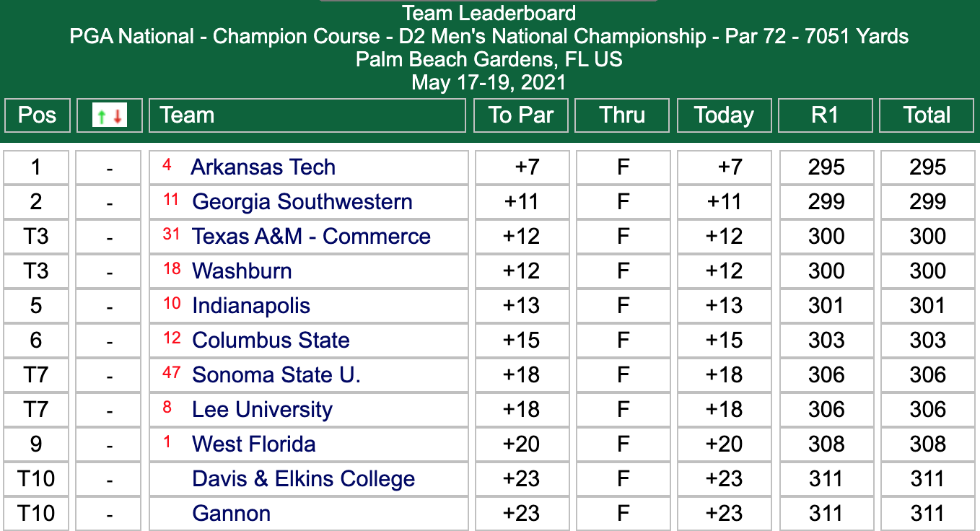The width and height of the screenshot is (980, 531).
Task: Click the red down arrow sort icon
Action: (117, 116)
